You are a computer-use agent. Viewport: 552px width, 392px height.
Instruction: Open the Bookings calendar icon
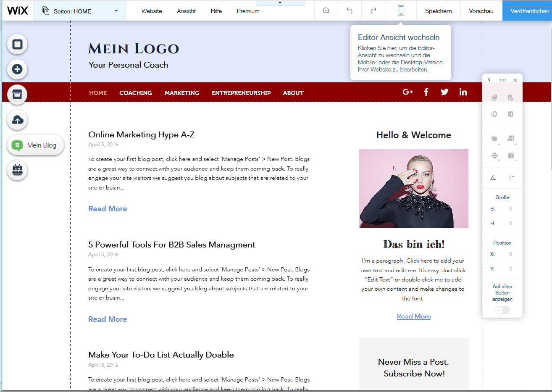click(x=17, y=170)
